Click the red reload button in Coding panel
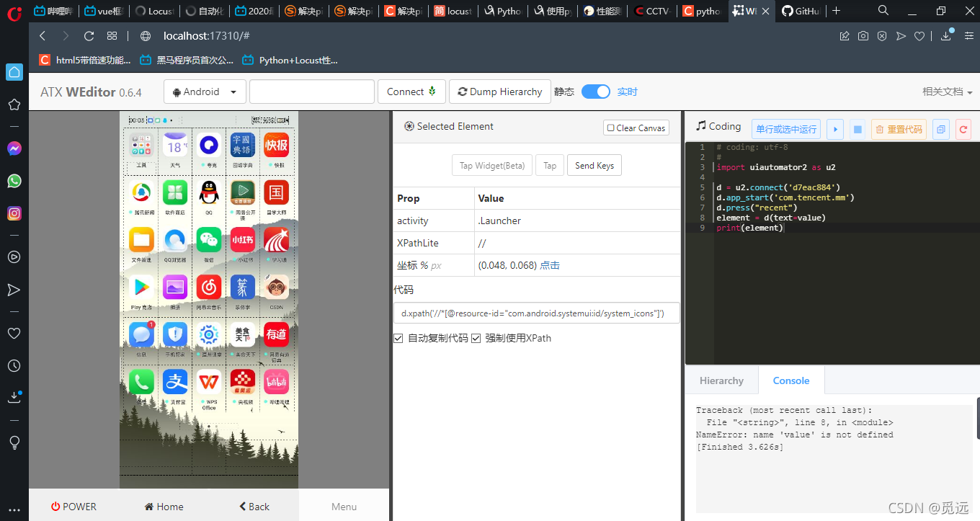The width and height of the screenshot is (980, 521). tap(963, 129)
